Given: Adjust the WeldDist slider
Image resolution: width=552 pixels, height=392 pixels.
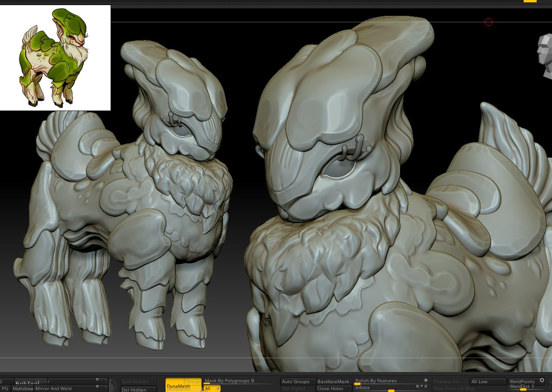Looking at the screenshot, I should click(x=526, y=387).
